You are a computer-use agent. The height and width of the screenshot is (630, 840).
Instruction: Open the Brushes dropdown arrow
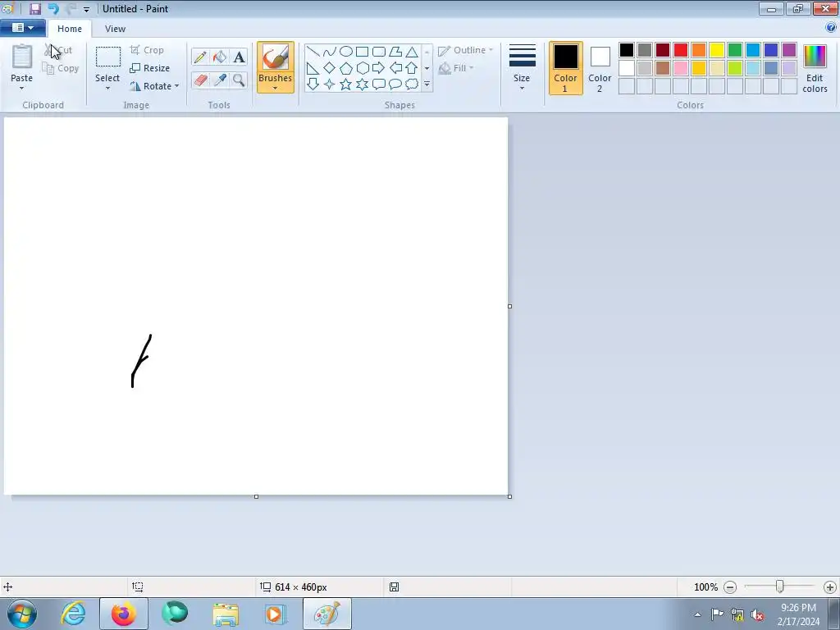275,89
